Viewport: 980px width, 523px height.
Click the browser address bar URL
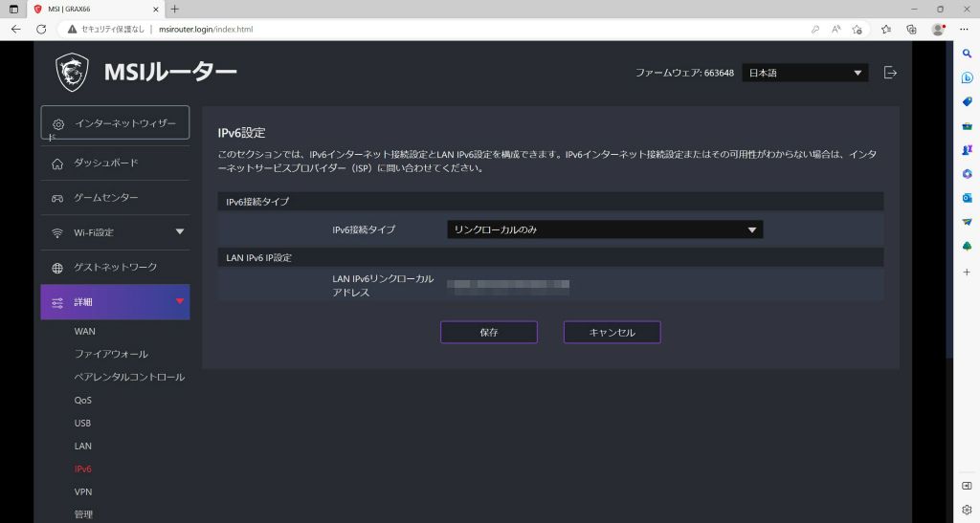pyautogui.click(x=206, y=29)
